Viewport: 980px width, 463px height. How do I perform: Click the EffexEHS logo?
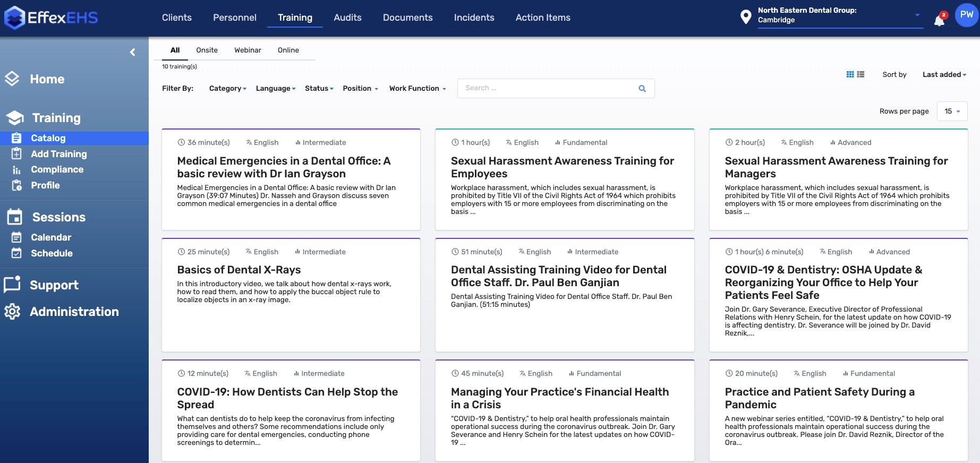click(x=51, y=18)
